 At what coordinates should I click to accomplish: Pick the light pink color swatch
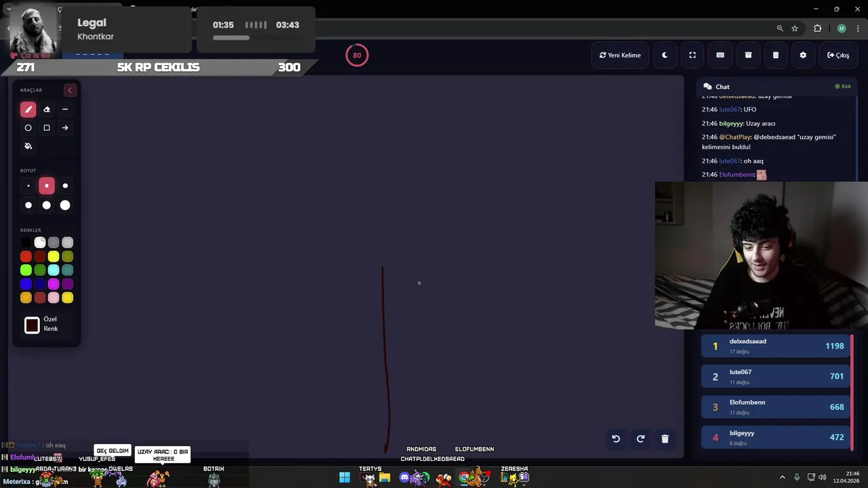point(54,298)
